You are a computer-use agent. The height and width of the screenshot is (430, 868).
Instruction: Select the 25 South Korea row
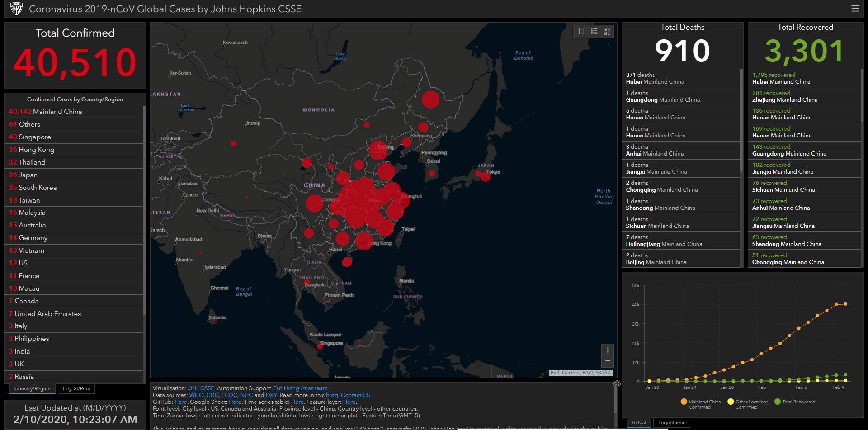[x=75, y=188]
